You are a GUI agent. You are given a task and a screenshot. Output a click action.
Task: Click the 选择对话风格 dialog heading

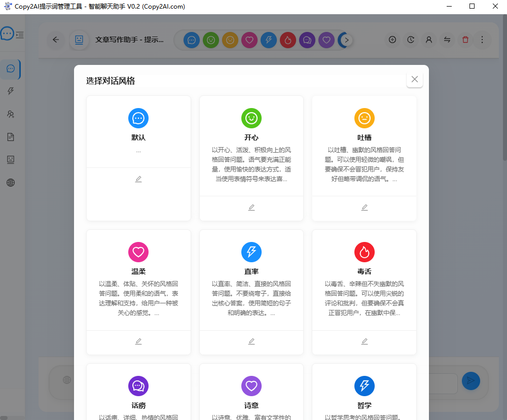(x=111, y=81)
